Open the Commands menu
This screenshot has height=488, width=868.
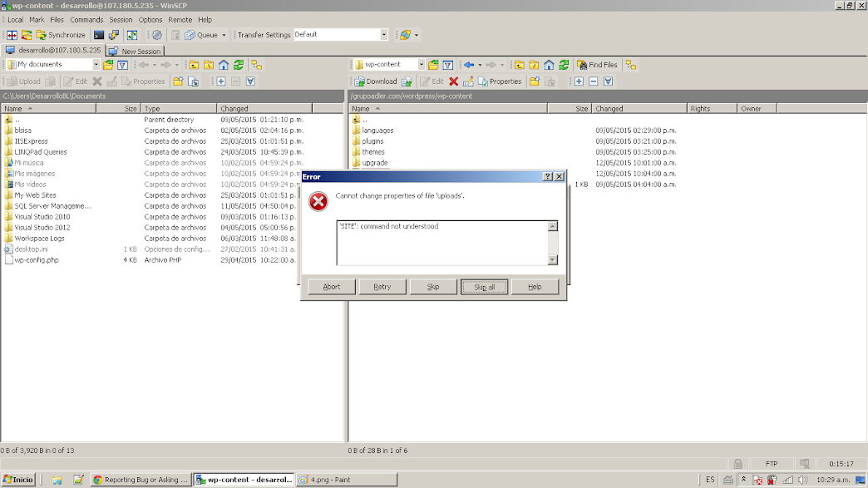click(x=86, y=19)
